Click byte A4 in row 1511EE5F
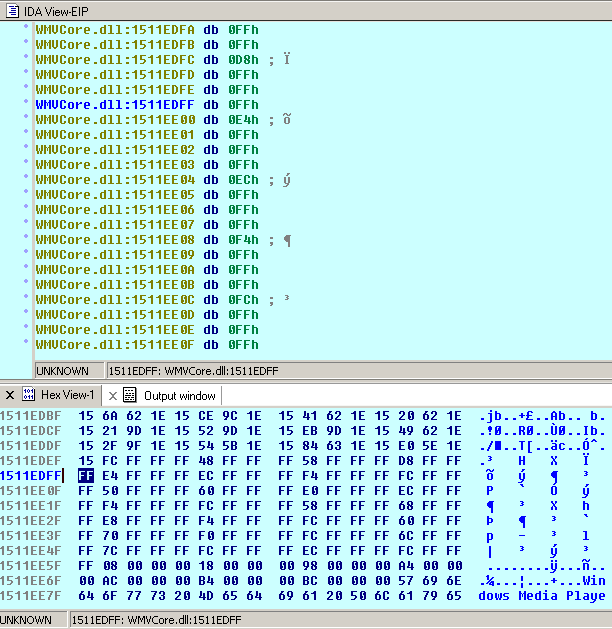 tap(406, 566)
